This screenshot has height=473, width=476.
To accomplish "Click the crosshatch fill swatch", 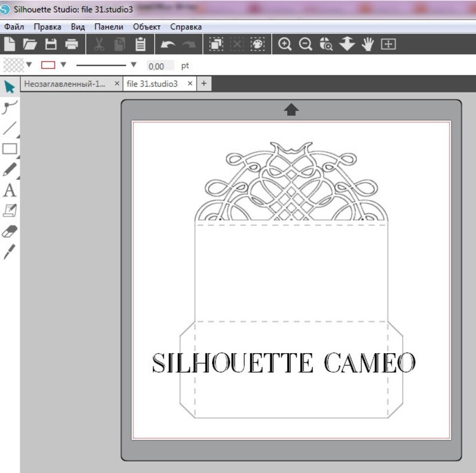I will 13,65.
